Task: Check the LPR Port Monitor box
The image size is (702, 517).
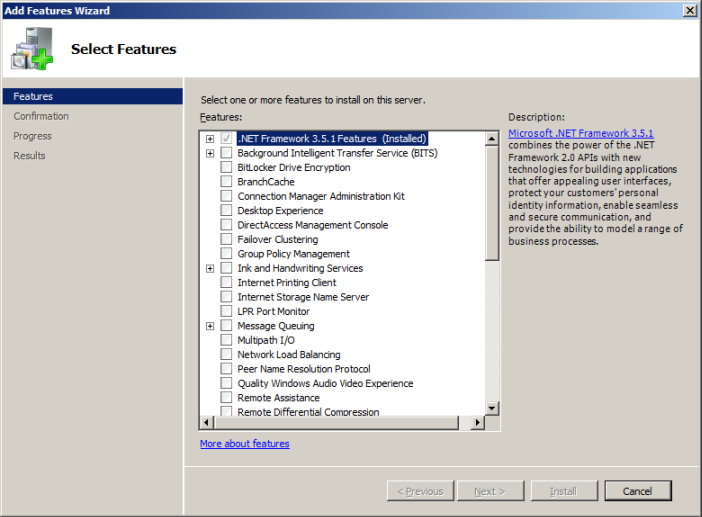Action: [226, 311]
